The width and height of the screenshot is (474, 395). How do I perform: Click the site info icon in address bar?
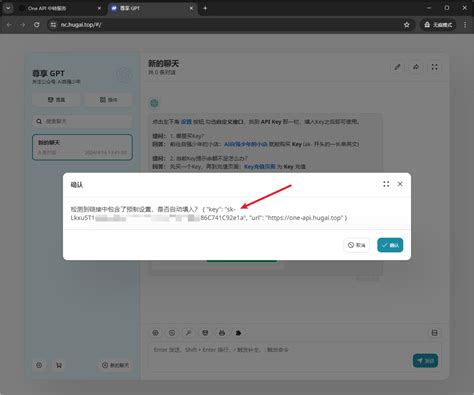point(53,25)
